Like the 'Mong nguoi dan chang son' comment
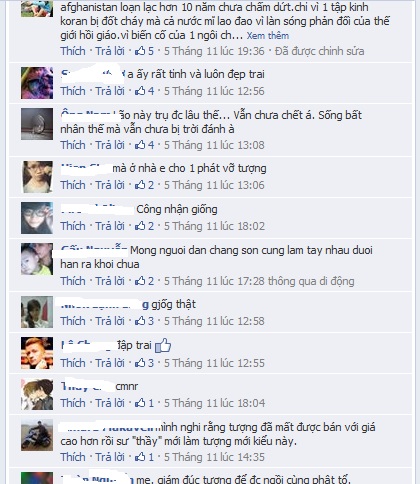 73,281
